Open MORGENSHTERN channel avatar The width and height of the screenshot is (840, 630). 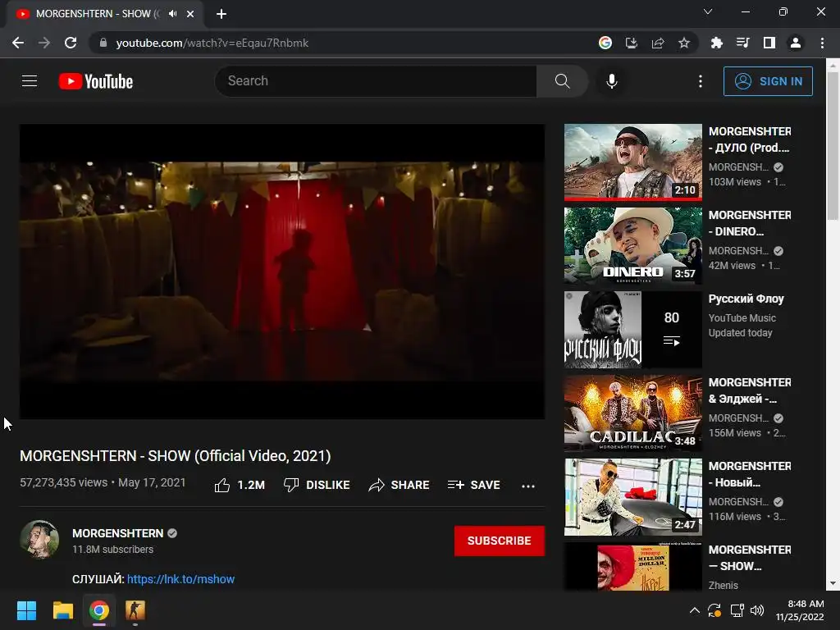39,539
